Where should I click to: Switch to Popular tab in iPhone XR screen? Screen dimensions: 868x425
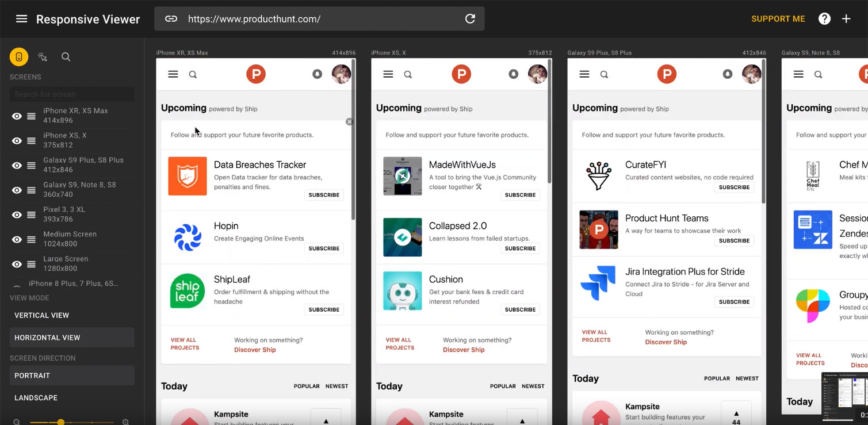pyautogui.click(x=307, y=386)
